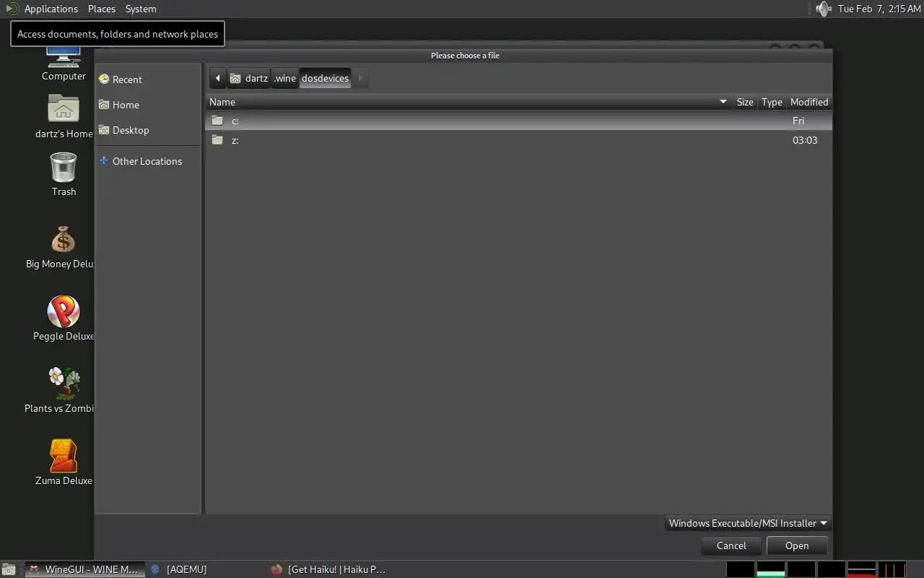The image size is (924, 578).
Task: Open the Computer desktop icon
Action: pyautogui.click(x=64, y=63)
